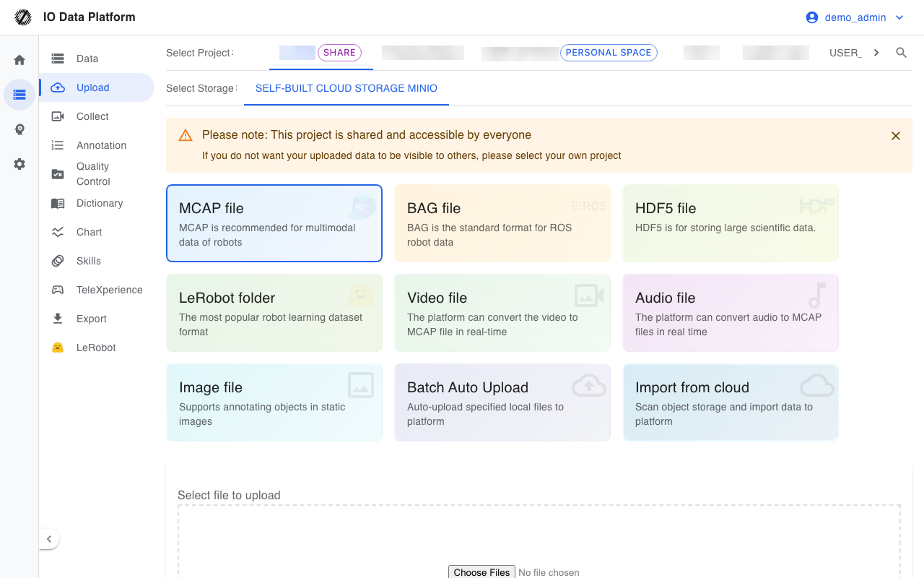The height and width of the screenshot is (578, 924).
Task: Choose the Audio file upload card
Action: pyautogui.click(x=731, y=313)
